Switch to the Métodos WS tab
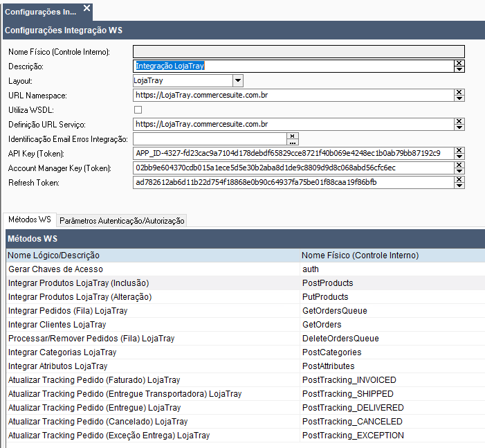 [x=30, y=219]
